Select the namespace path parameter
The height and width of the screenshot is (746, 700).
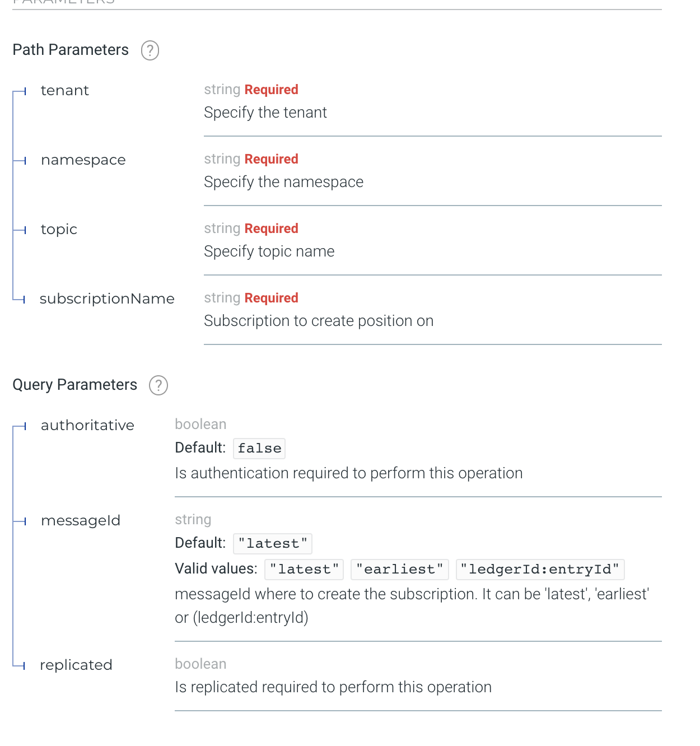(83, 160)
